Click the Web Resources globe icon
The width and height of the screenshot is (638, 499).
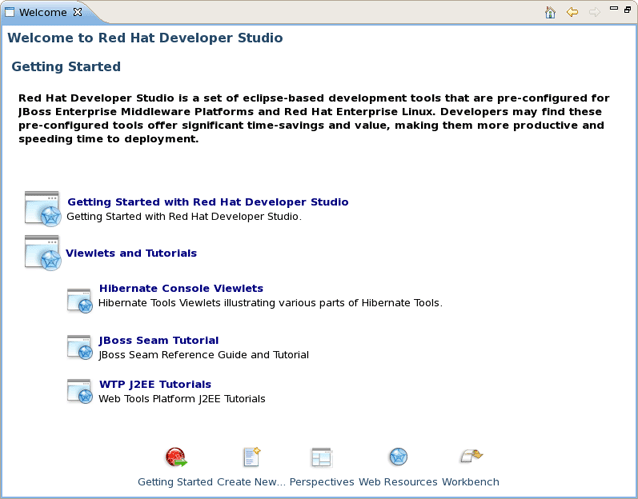pos(398,458)
